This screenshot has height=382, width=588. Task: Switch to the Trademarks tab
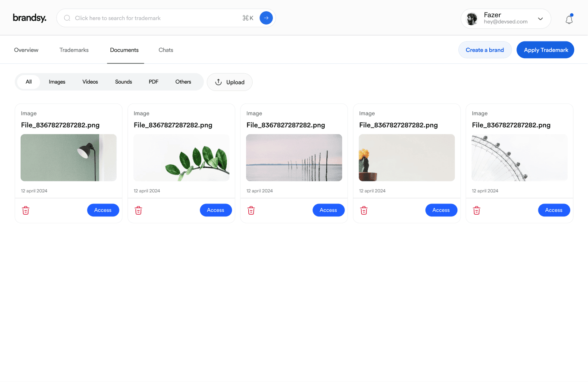[74, 50]
